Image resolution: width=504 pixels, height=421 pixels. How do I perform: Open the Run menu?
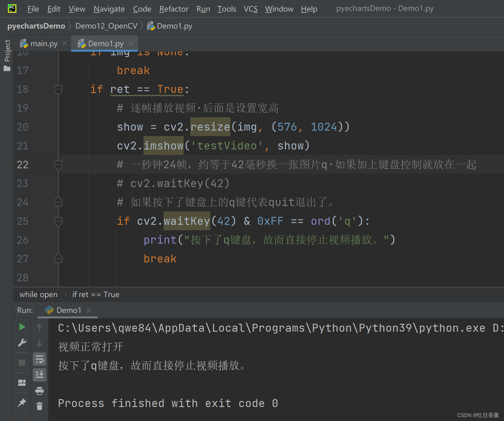tap(203, 9)
